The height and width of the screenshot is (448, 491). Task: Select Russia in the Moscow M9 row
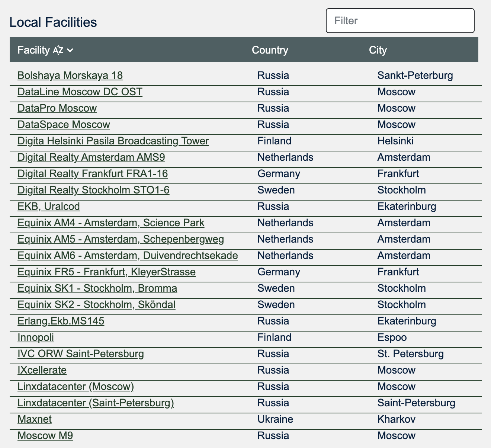[x=273, y=436]
